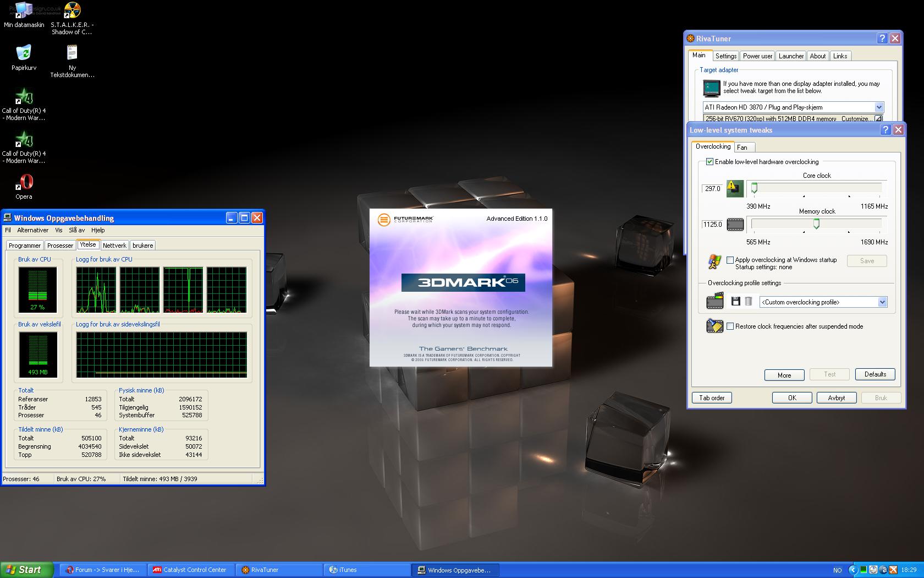Open Min datamaskin desktop icon
The image size is (924, 578).
coord(24,10)
